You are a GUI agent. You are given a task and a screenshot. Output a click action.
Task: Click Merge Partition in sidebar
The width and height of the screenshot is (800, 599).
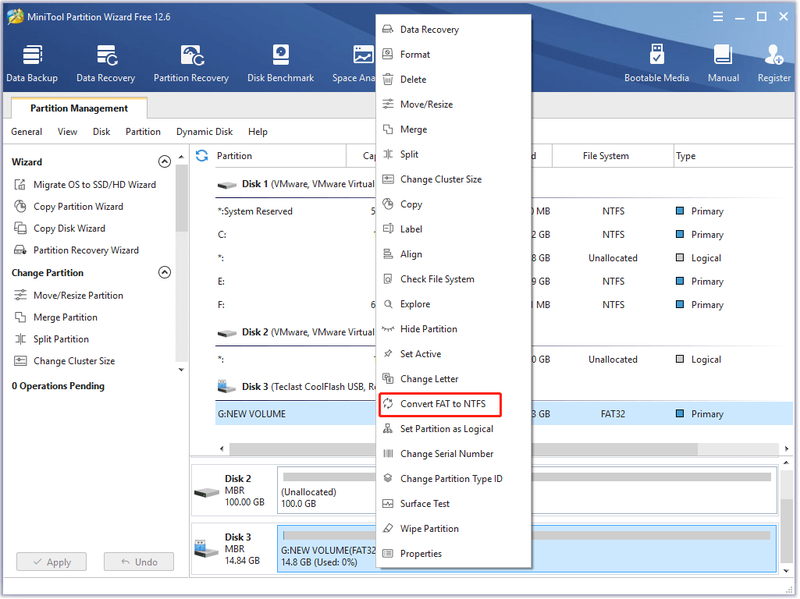(56, 317)
